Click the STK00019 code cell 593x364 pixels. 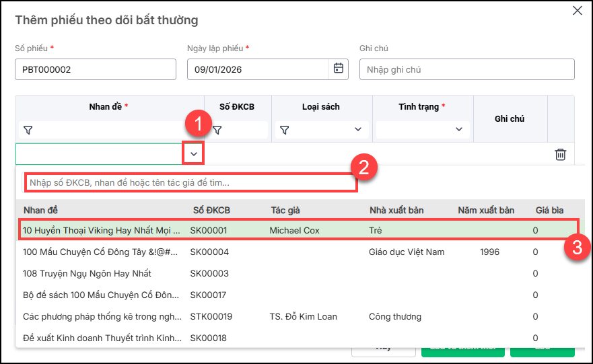211,316
